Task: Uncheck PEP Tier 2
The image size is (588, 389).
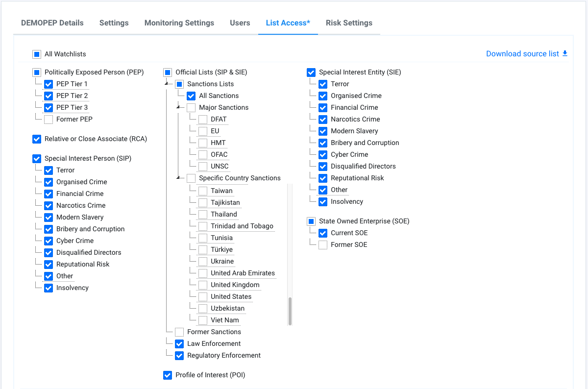Action: pos(49,96)
